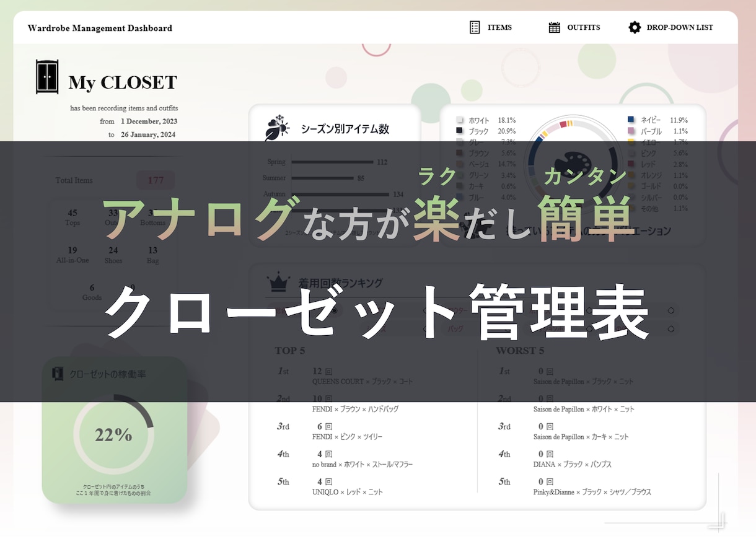Image resolution: width=756 pixels, height=544 pixels.
Task: Click the Spring bar showing 112
Action: coord(332,162)
